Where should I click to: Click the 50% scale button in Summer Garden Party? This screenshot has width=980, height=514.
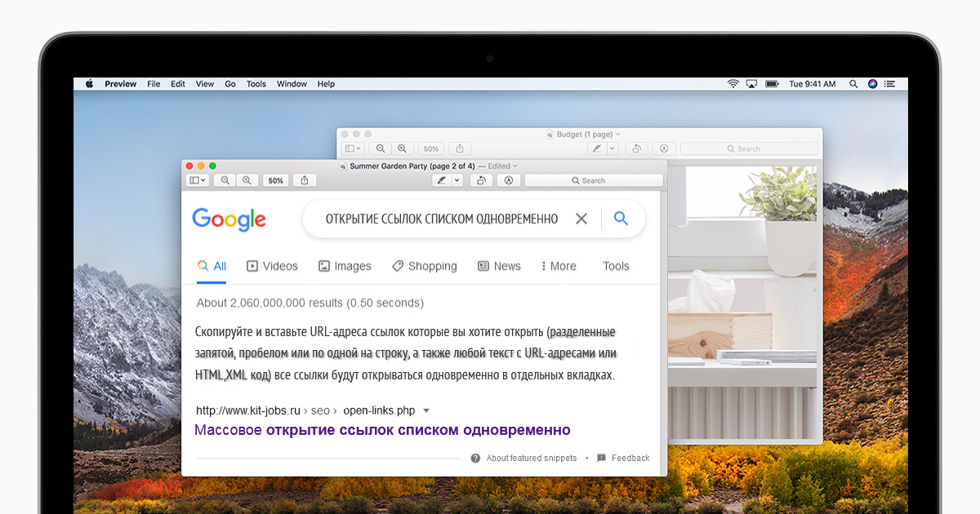[276, 180]
